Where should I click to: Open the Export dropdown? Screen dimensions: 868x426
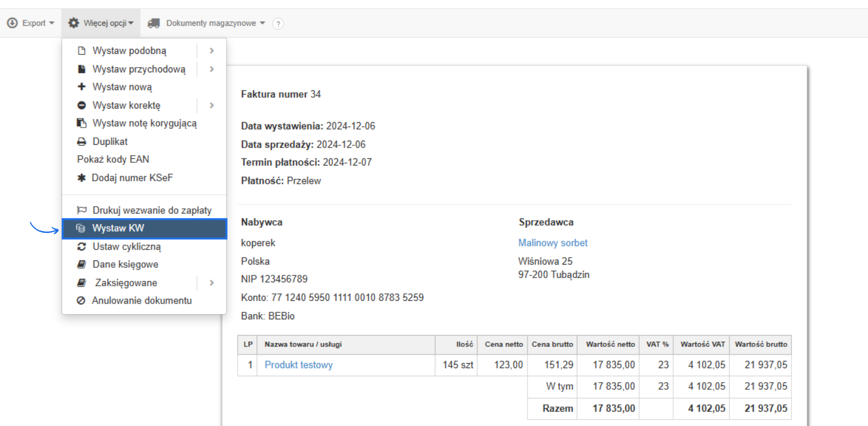(x=31, y=23)
